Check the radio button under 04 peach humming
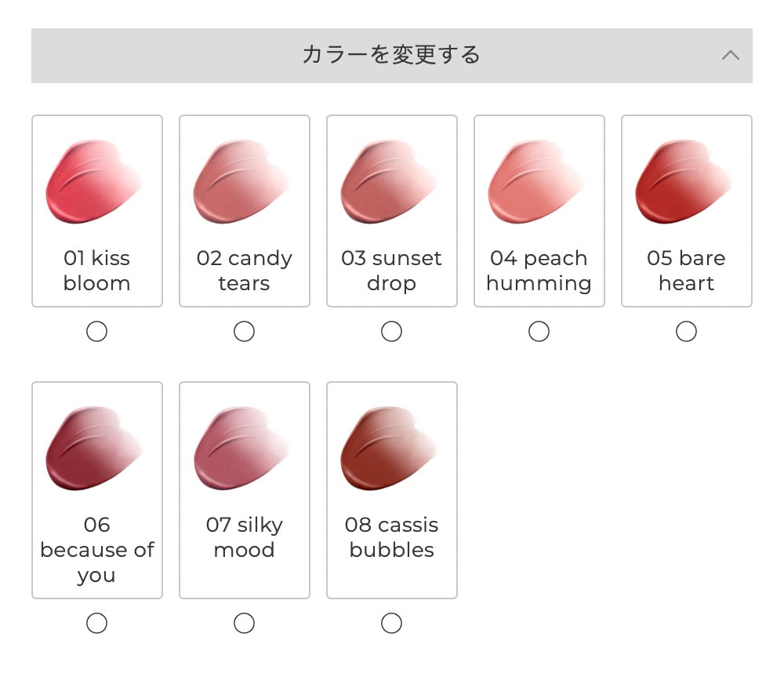 click(x=539, y=331)
